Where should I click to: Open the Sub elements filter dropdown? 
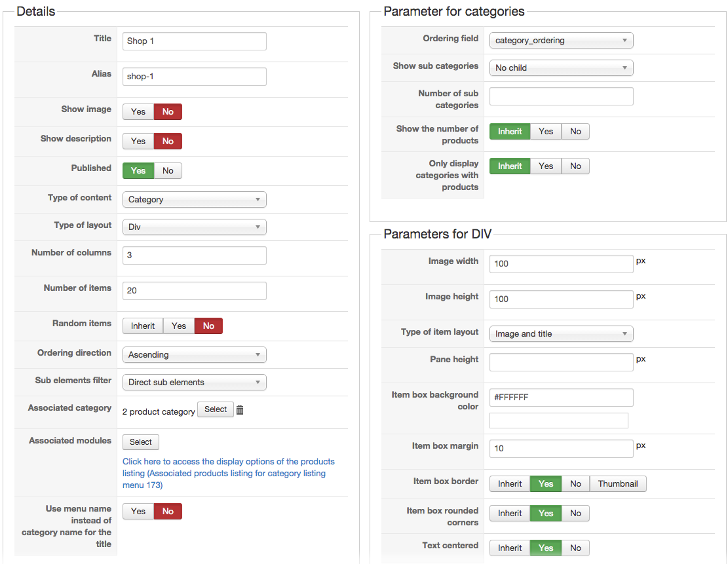pos(194,383)
